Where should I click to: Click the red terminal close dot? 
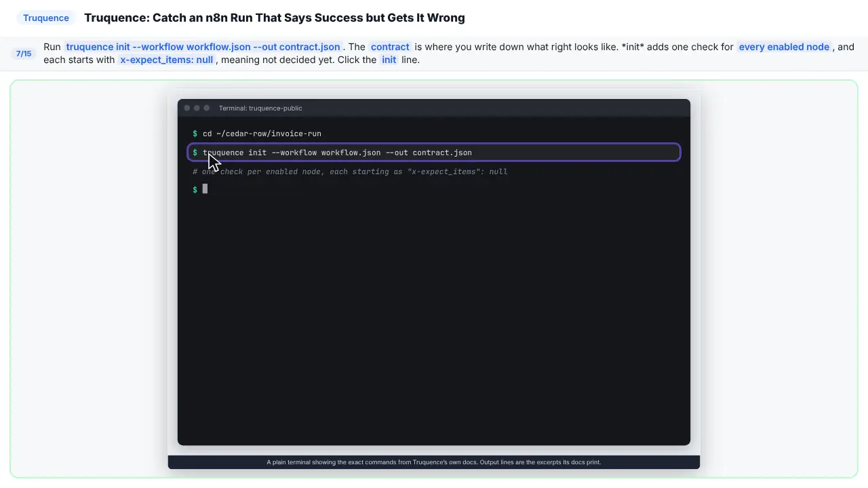tap(187, 108)
